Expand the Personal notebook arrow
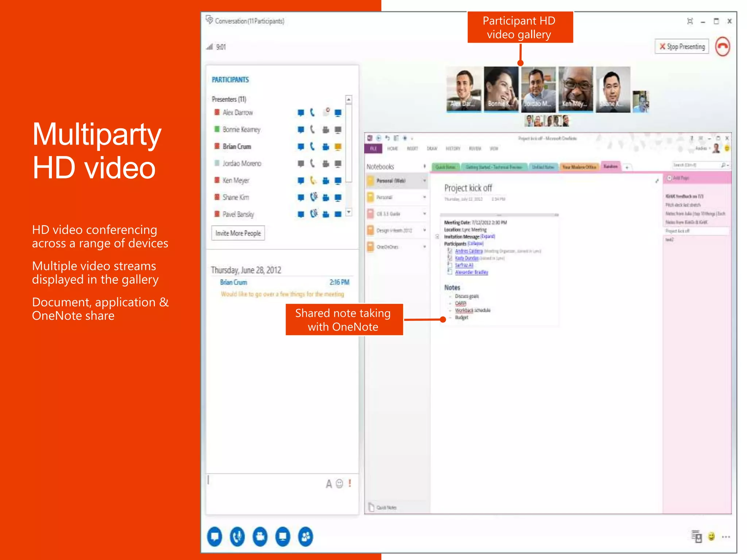 [425, 197]
